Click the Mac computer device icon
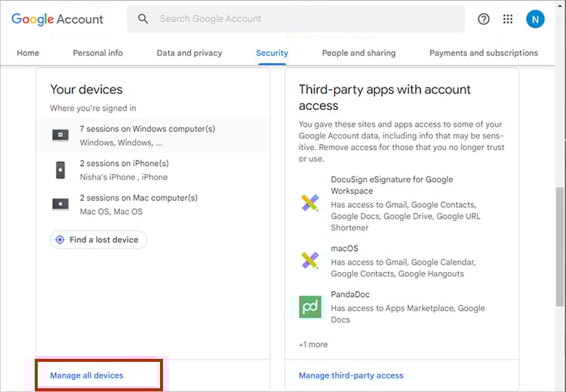Screen dimensions: 566x392 (60, 204)
